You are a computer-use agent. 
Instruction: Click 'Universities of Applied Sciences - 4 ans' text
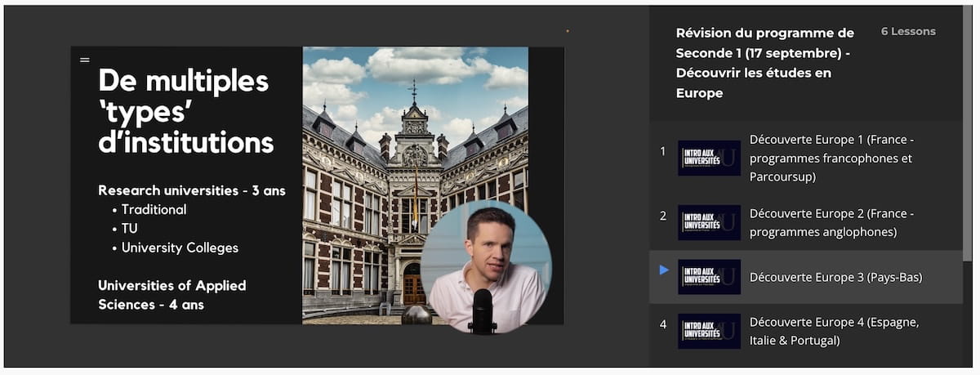point(171,294)
